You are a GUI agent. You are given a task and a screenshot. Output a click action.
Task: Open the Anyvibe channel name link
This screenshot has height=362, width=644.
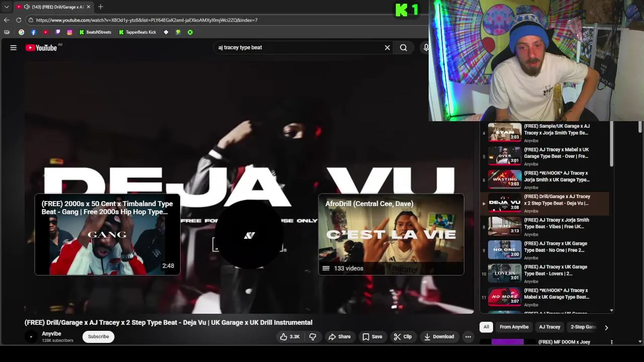[51, 334]
